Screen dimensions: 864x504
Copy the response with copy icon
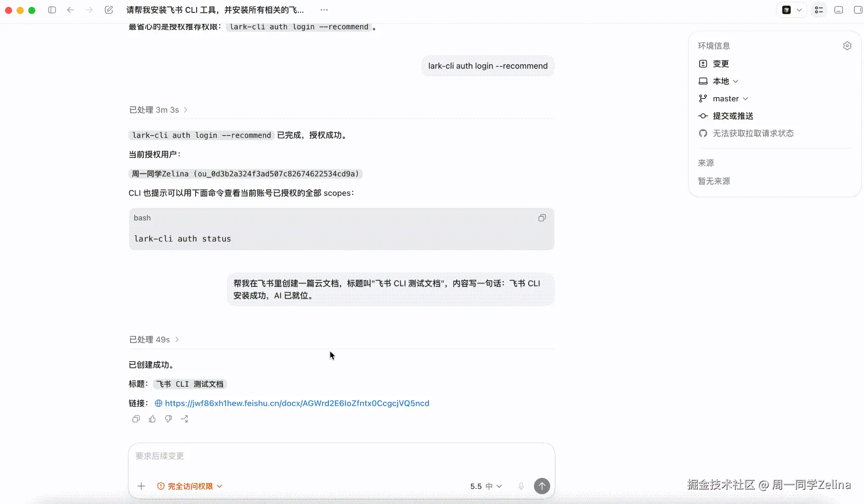pos(136,419)
